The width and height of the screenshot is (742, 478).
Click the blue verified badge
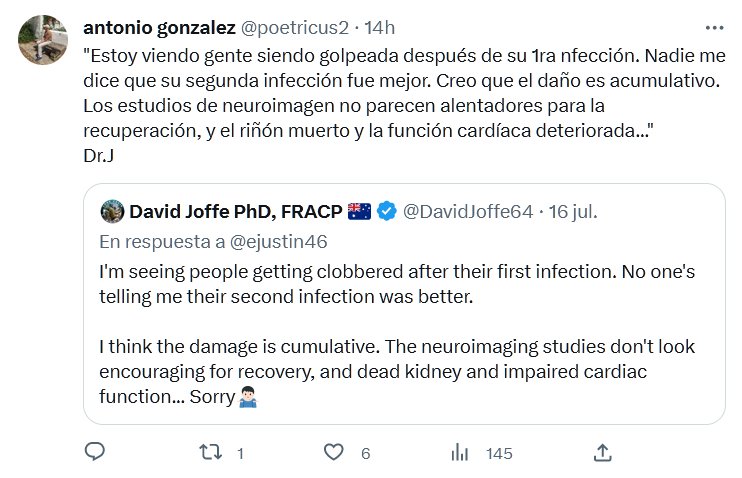388,211
